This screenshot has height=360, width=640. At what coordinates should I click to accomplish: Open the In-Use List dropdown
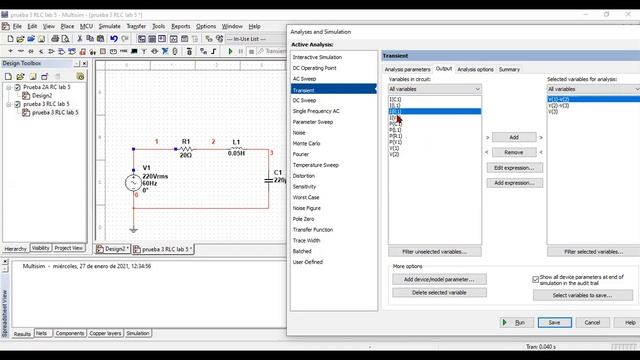(x=256, y=39)
